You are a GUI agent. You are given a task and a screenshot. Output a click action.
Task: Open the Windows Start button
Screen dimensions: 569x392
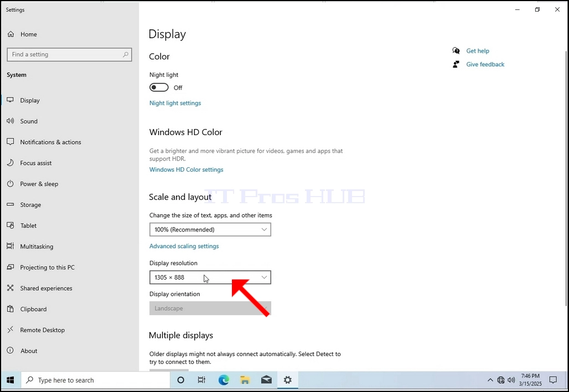10,380
